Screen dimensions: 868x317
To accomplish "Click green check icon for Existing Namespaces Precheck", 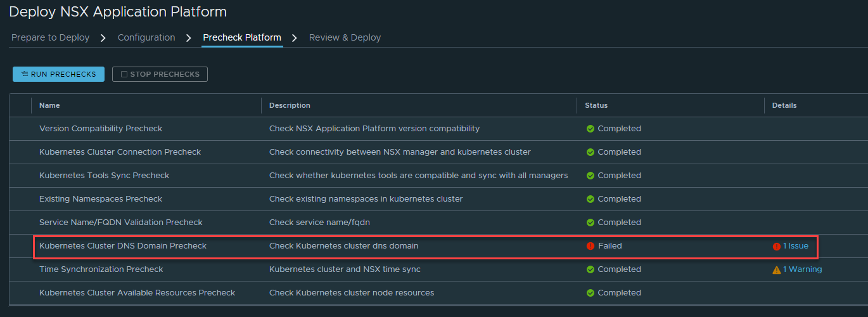I will (590, 199).
